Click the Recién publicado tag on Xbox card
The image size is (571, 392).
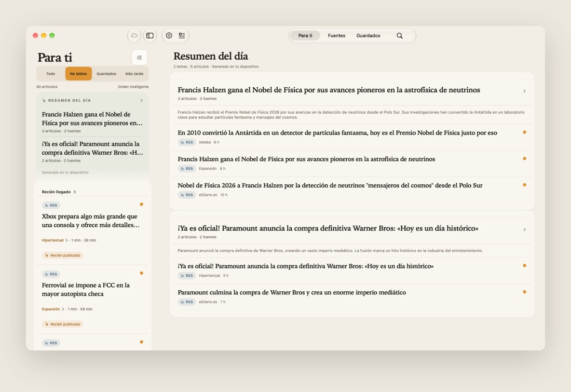tap(63, 255)
